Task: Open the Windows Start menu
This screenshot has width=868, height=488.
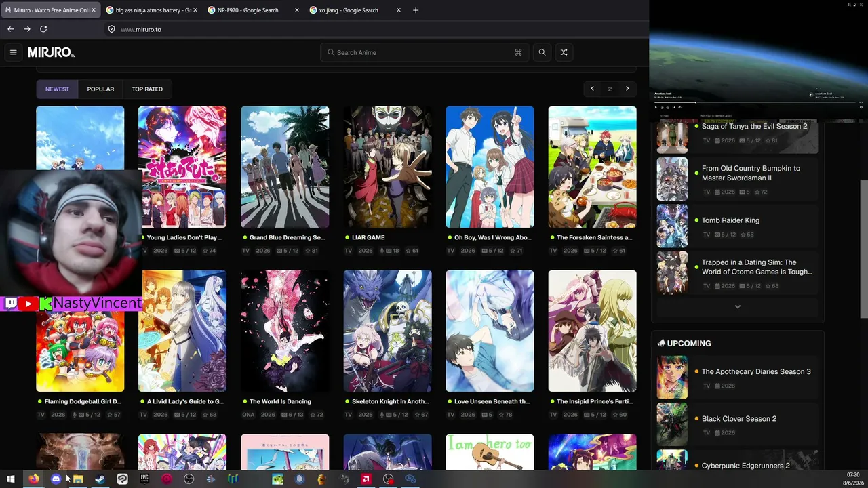Action: (x=11, y=479)
